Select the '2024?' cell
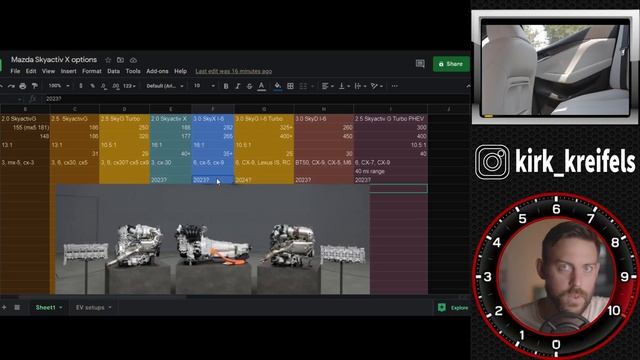 264,180
